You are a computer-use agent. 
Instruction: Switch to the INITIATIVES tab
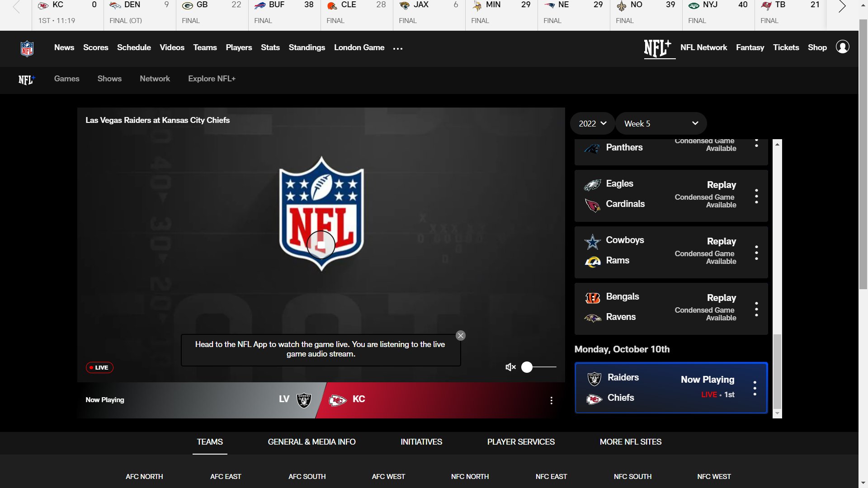pos(421,442)
